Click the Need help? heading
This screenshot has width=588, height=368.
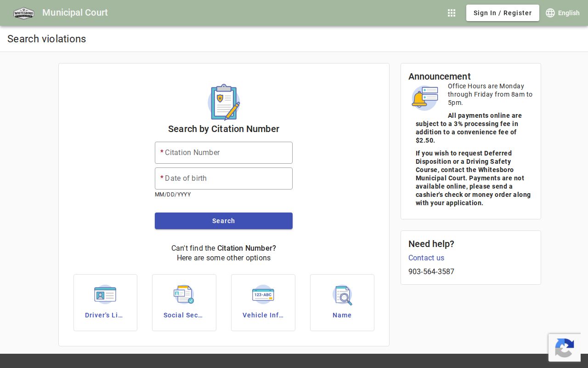(x=431, y=244)
